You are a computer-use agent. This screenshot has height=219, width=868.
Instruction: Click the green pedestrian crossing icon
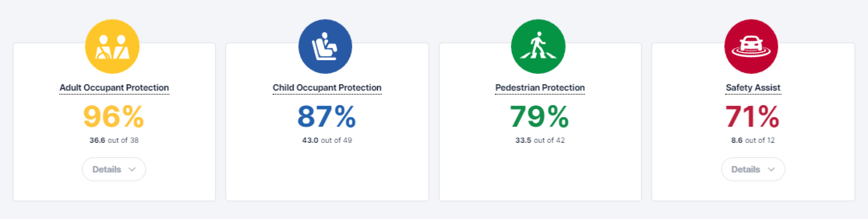click(x=538, y=47)
